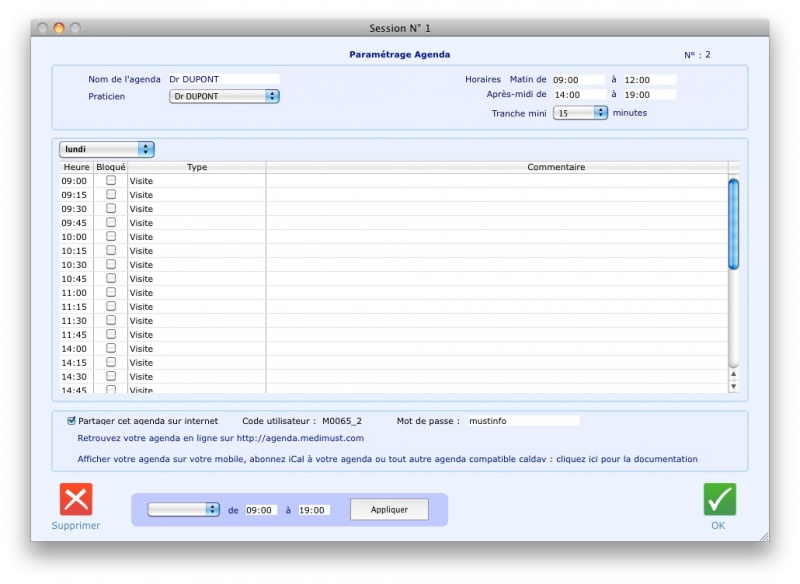800x584 pixels.
Task: Open the empty dropdown beside Appliquer
Action: (x=184, y=510)
